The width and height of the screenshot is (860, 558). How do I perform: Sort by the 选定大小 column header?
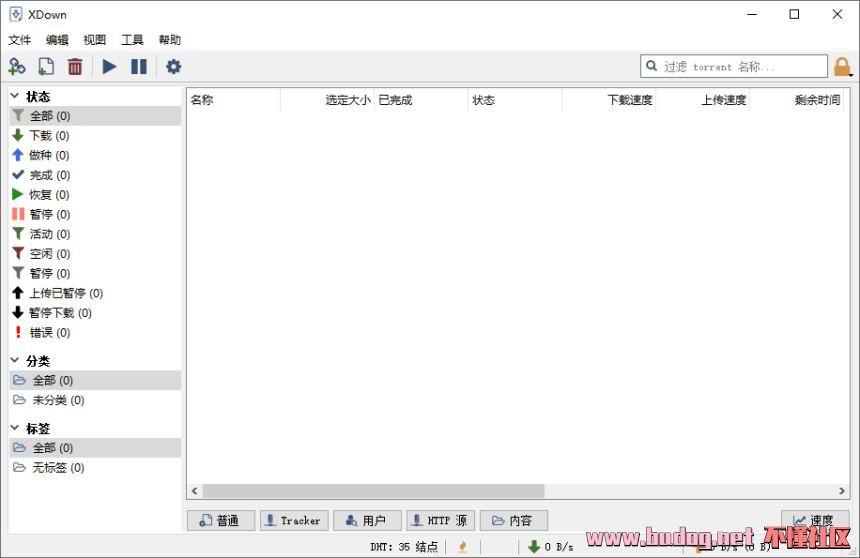click(327, 100)
